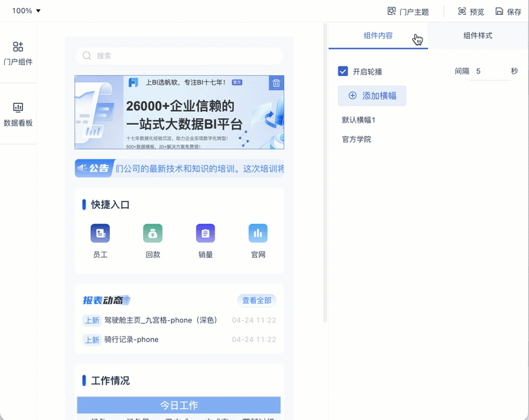Click the 工作情况 section title

110,381
